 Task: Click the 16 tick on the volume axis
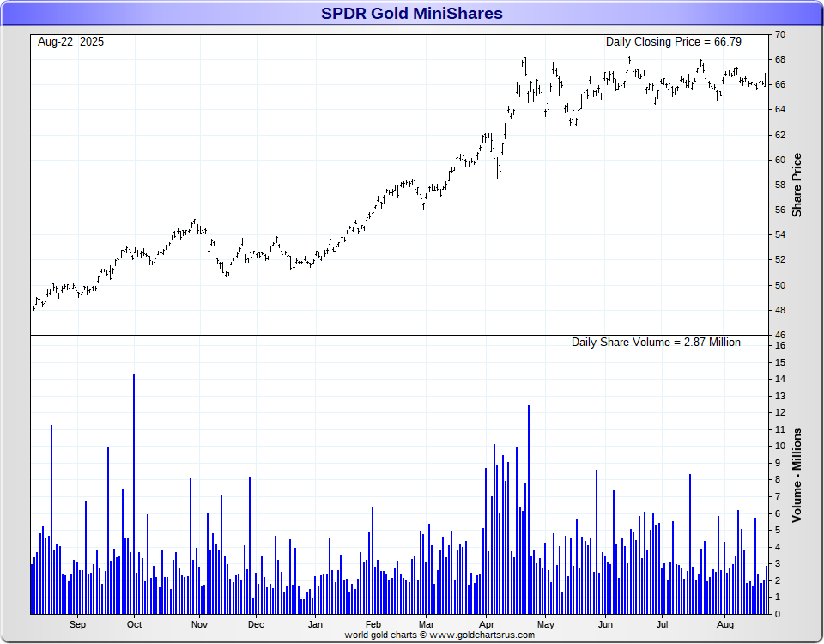point(780,345)
